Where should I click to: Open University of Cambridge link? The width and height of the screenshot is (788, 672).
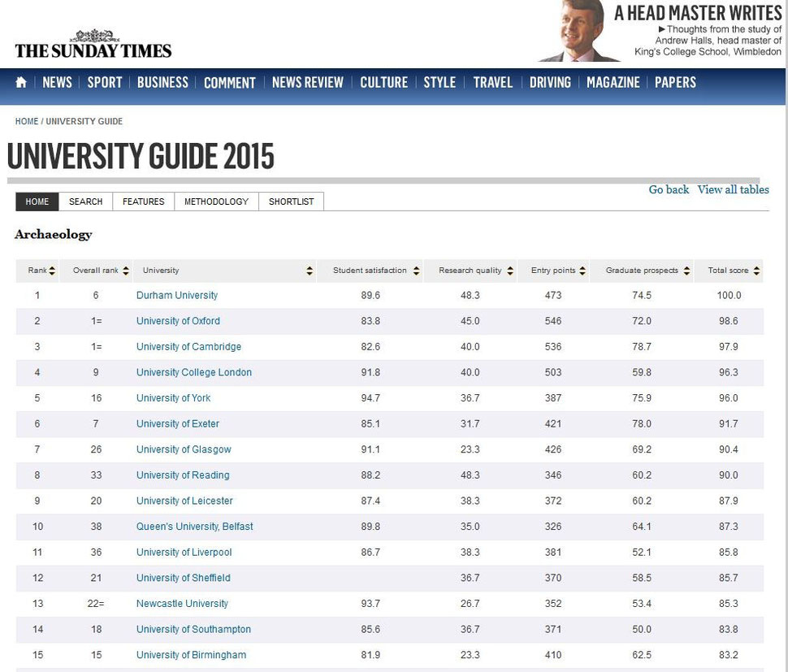(188, 346)
